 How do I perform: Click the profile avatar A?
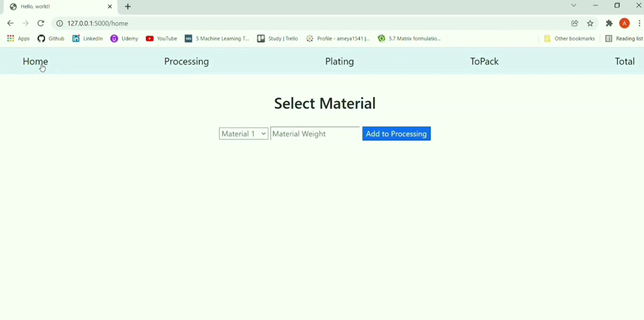(x=625, y=23)
